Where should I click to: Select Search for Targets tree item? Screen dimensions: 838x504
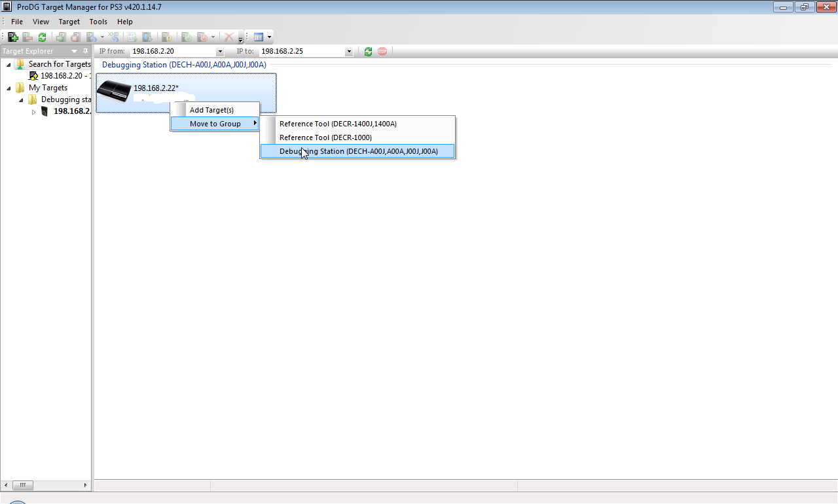point(60,64)
